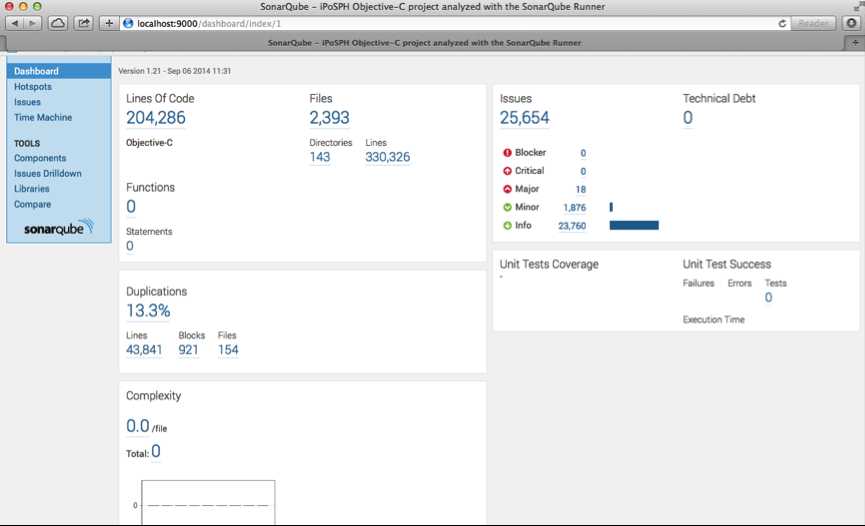
Task: Open the downloads icon in the toolbar
Action: pyautogui.click(x=851, y=23)
